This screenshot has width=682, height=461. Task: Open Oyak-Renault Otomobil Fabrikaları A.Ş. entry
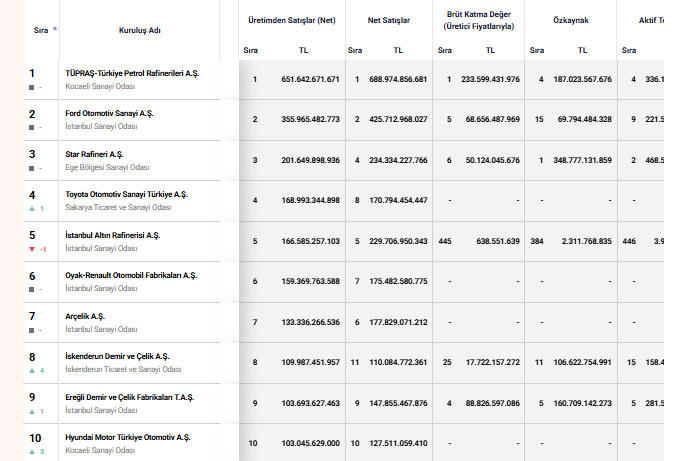131,275
